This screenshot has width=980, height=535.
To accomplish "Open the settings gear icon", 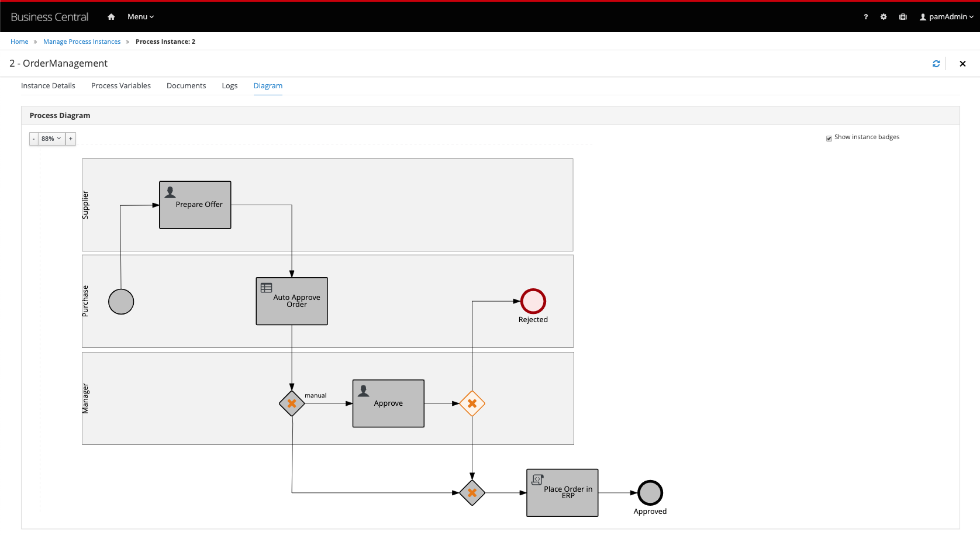I will click(884, 17).
